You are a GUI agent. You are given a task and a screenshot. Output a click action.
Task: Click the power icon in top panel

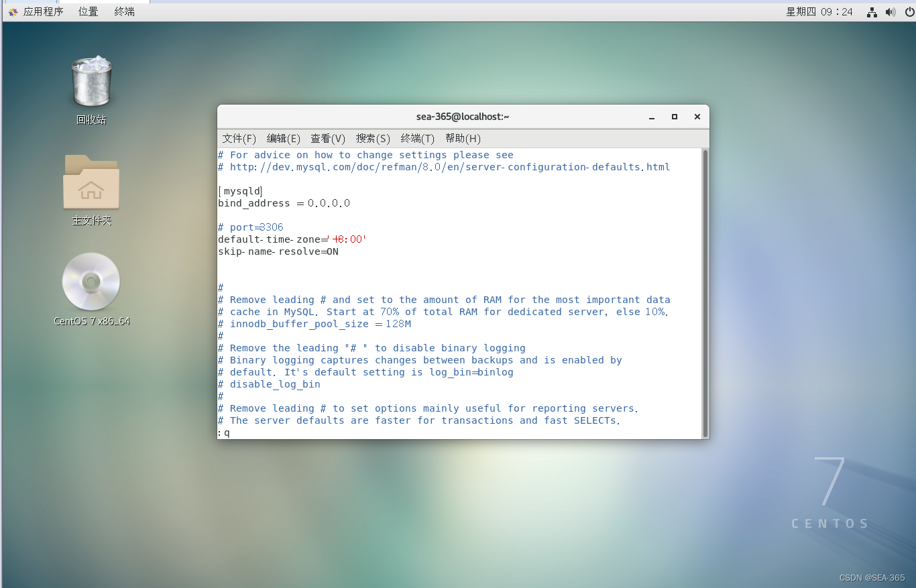pyautogui.click(x=909, y=11)
